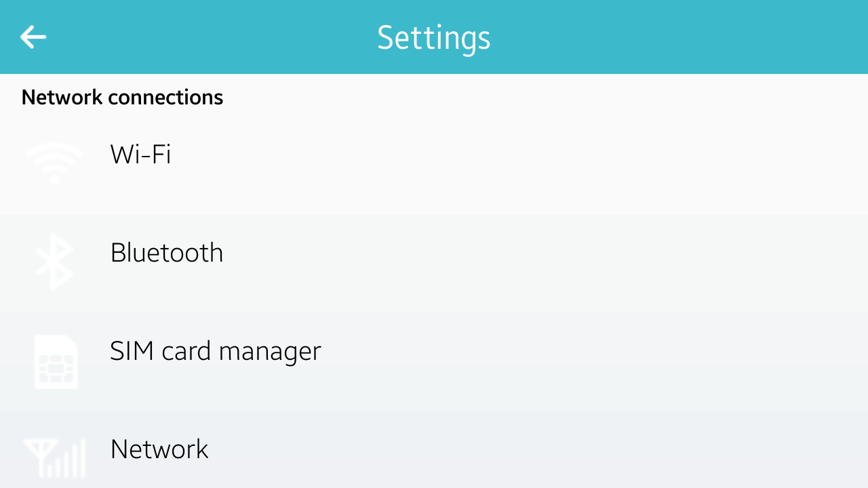Viewport: 868px width, 488px height.
Task: Click the teal header bar right of the title
Action: click(678, 37)
